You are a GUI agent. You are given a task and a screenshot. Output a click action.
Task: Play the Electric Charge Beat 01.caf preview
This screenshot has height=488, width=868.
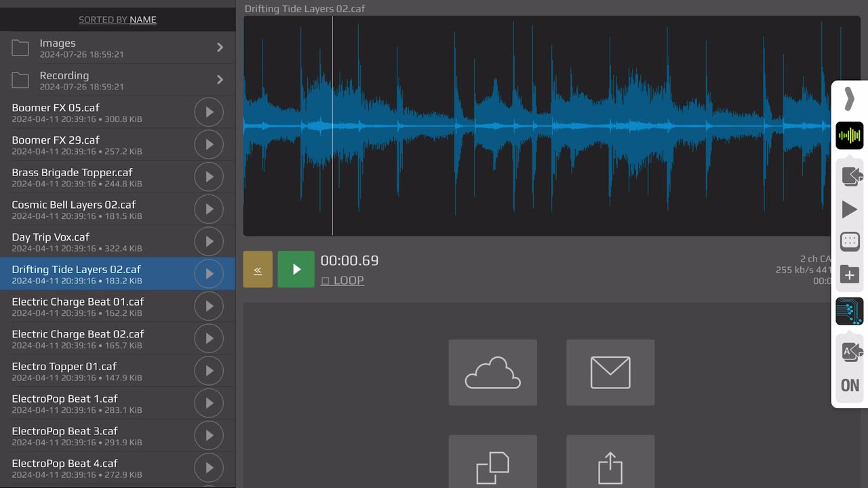pyautogui.click(x=209, y=306)
